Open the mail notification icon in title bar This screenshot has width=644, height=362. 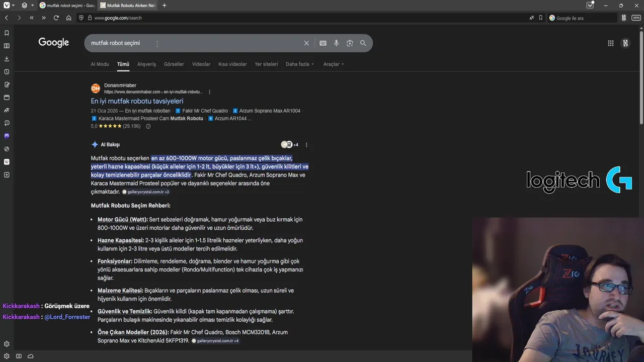590,6
